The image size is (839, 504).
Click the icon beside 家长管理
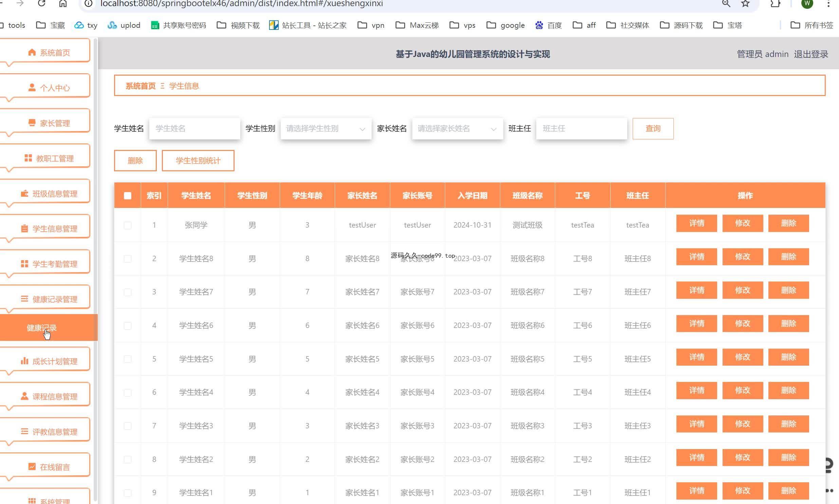coord(32,123)
